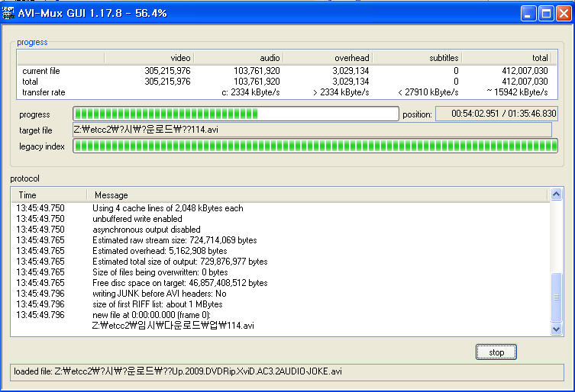Select 'Size of files being overwritten' entry
This screenshot has height=392, width=575.
click(x=160, y=272)
